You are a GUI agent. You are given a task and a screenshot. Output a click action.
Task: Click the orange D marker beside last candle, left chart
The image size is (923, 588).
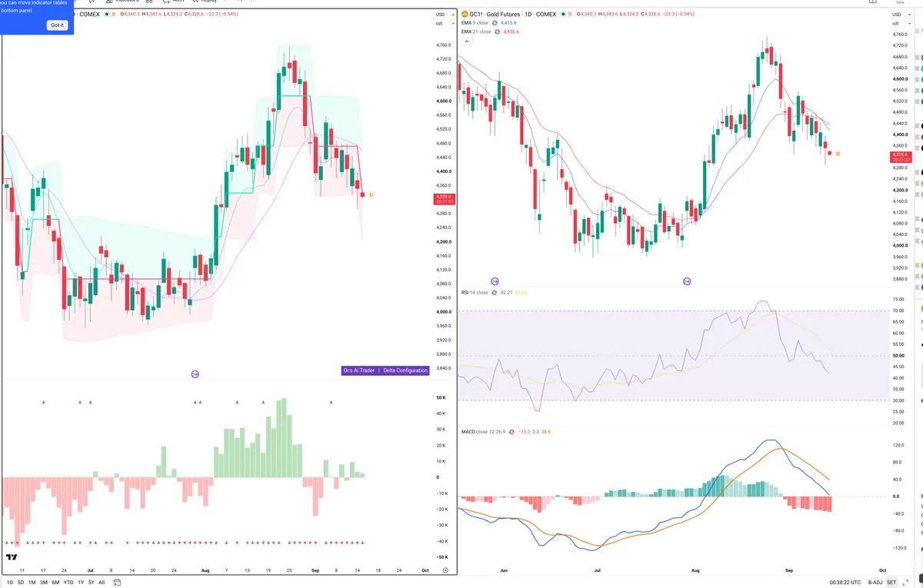(x=372, y=194)
